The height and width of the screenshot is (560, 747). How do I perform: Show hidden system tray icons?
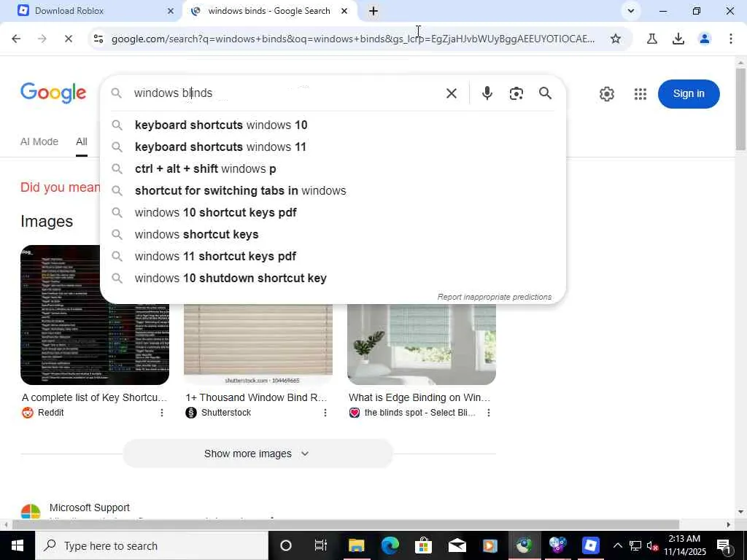click(617, 545)
